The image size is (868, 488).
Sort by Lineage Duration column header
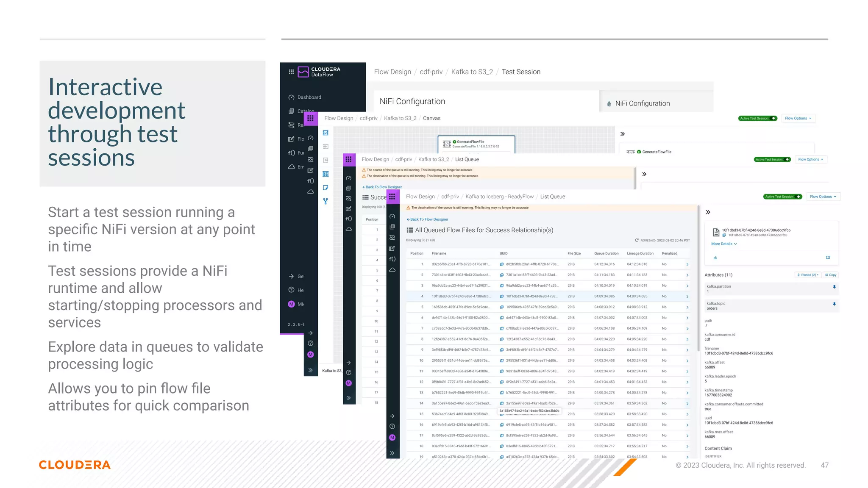point(640,253)
